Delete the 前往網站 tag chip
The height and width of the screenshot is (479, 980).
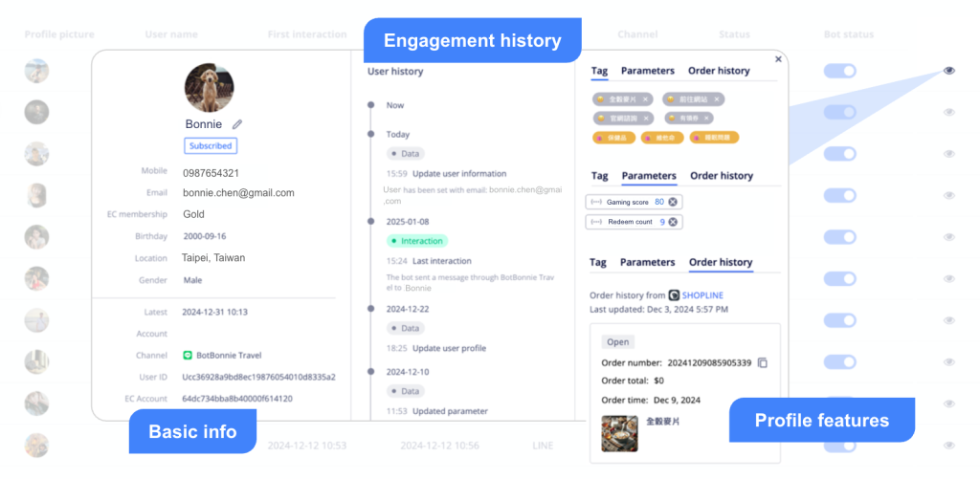[x=716, y=99]
